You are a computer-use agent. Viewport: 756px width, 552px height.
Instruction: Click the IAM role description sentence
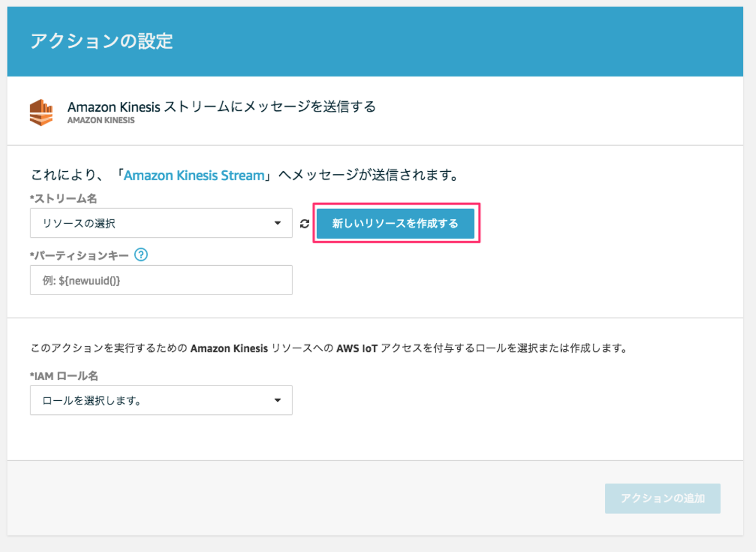click(x=329, y=348)
